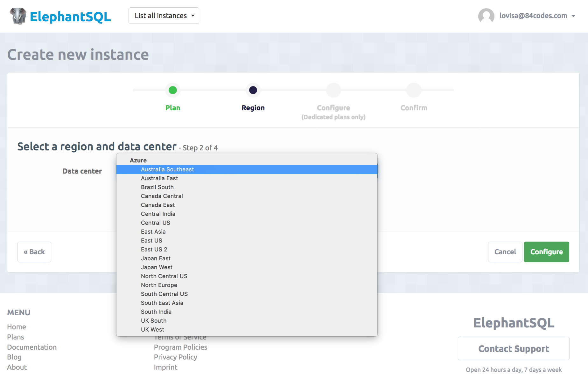Open the List all instances dropdown
This screenshot has height=384, width=588.
164,16
